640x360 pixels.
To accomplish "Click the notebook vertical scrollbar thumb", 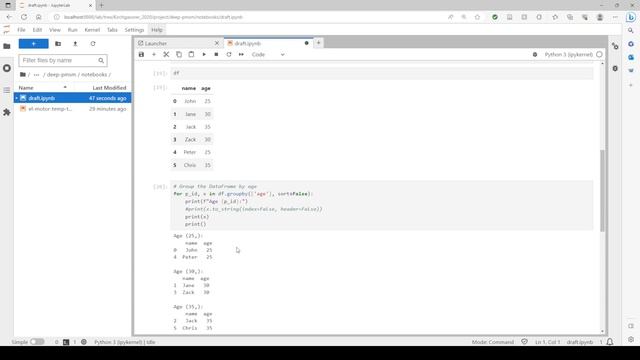I will (x=602, y=191).
